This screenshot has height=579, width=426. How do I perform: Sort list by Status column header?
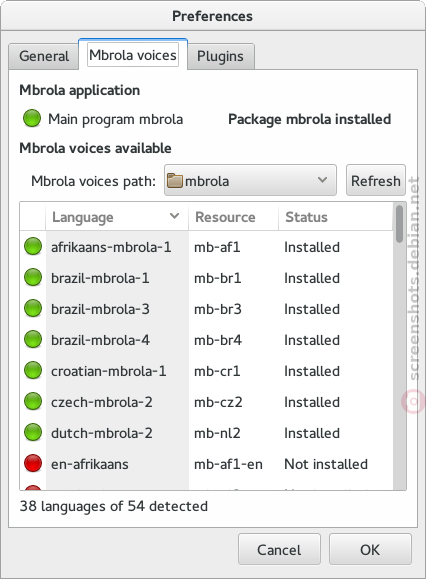coord(335,217)
